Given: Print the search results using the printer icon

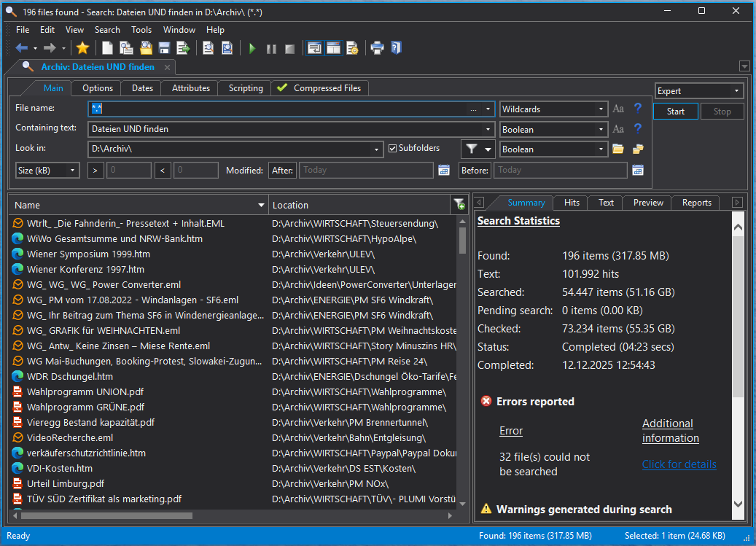Looking at the screenshot, I should [377, 47].
